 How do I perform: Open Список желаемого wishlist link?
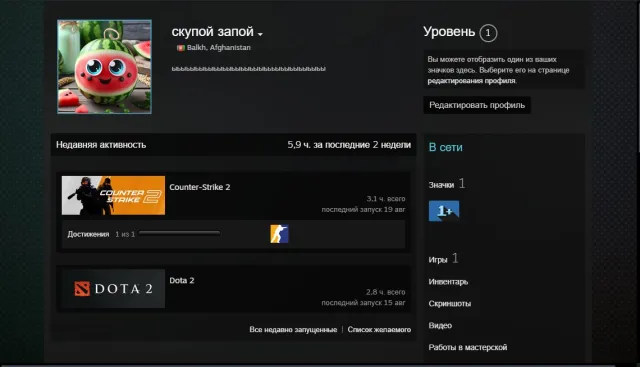[379, 329]
